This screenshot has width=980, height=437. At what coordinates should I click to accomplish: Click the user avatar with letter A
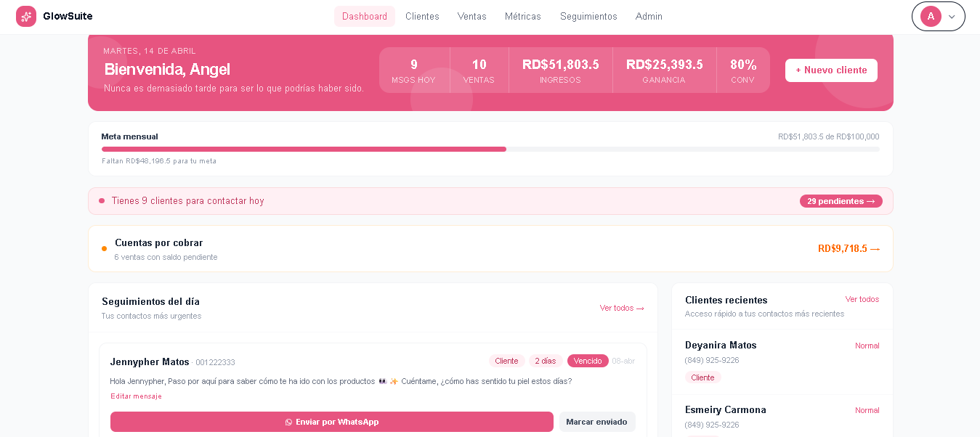pyautogui.click(x=931, y=16)
